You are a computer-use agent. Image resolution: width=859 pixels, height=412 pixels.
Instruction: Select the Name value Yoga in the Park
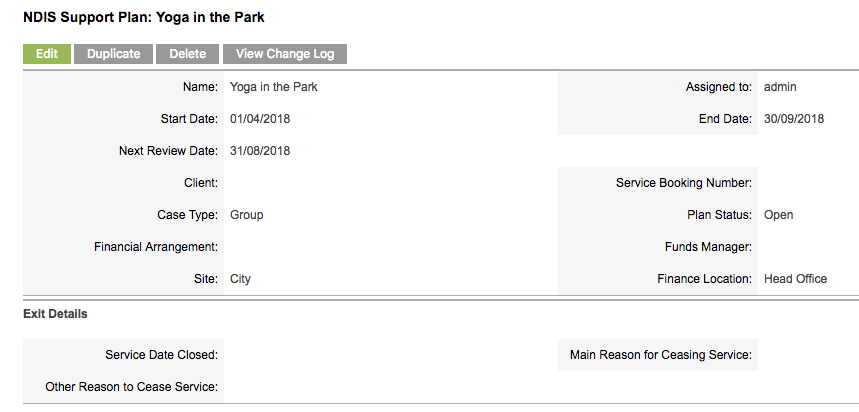click(274, 87)
